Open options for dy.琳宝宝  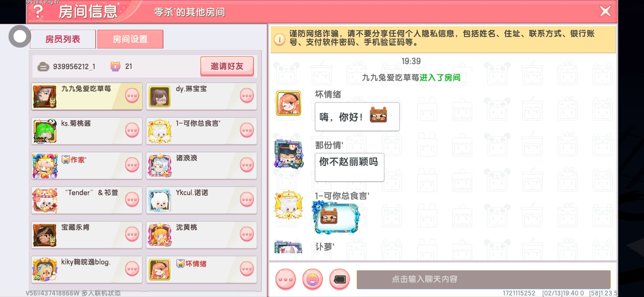247,96
